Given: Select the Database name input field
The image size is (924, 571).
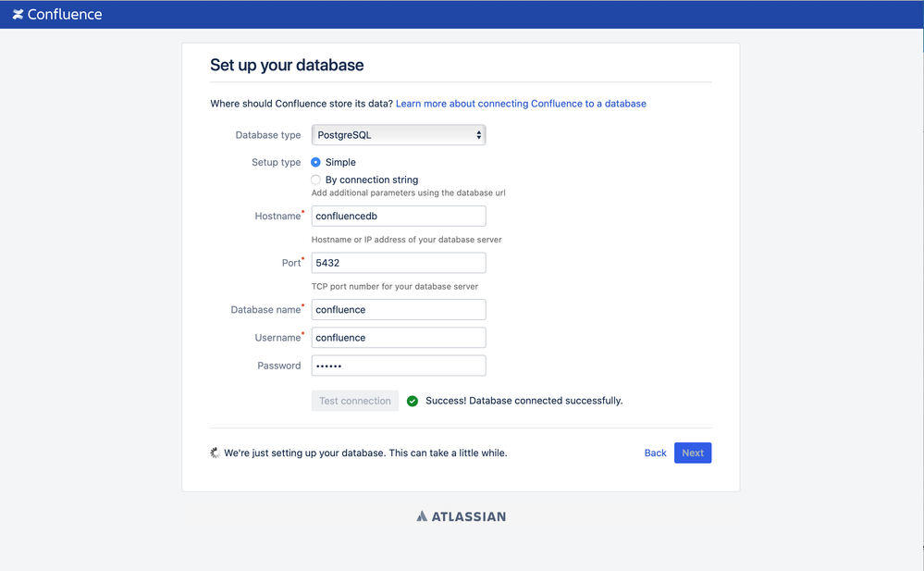Looking at the screenshot, I should coord(399,310).
